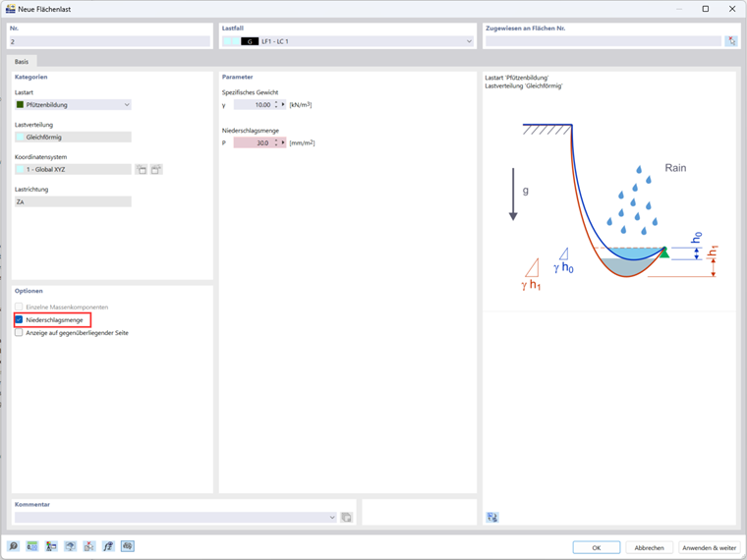
Task: Close the Neue Flächenlast dialog
Action: click(x=732, y=9)
